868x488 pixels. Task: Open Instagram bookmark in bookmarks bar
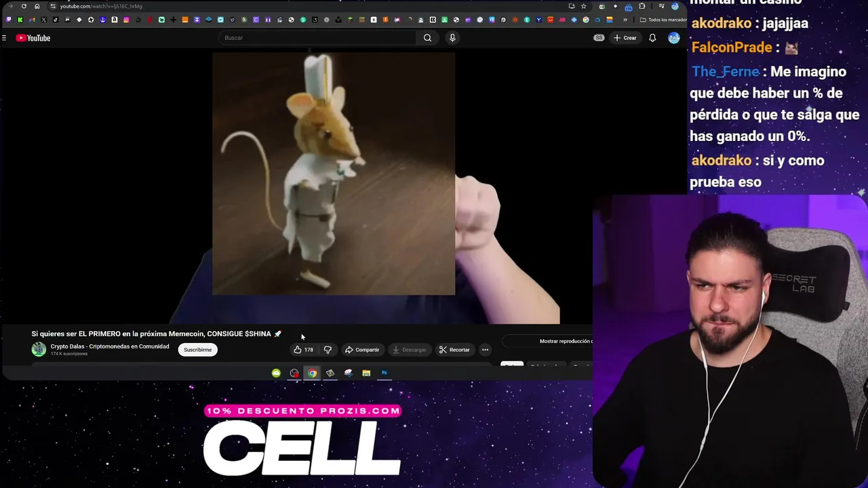coord(126,20)
